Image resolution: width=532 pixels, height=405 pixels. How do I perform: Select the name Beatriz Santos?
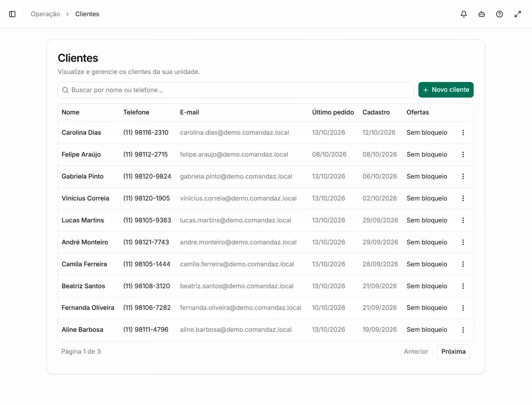click(x=83, y=286)
